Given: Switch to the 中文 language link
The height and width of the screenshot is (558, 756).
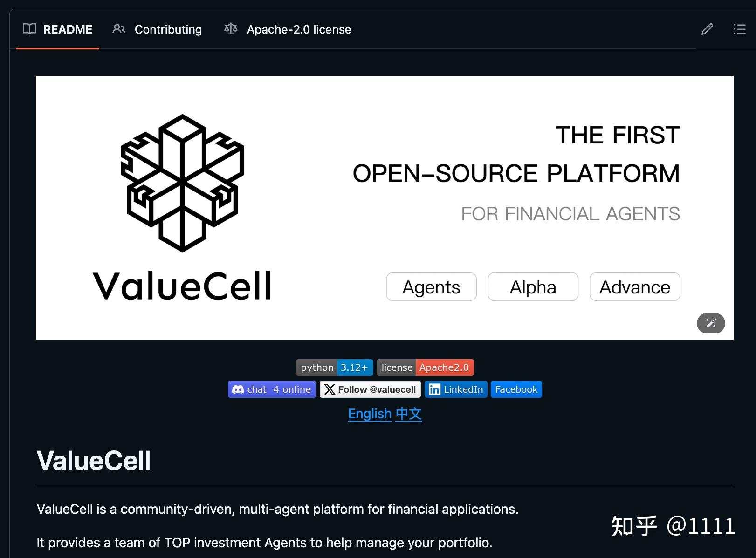Looking at the screenshot, I should [x=409, y=414].
